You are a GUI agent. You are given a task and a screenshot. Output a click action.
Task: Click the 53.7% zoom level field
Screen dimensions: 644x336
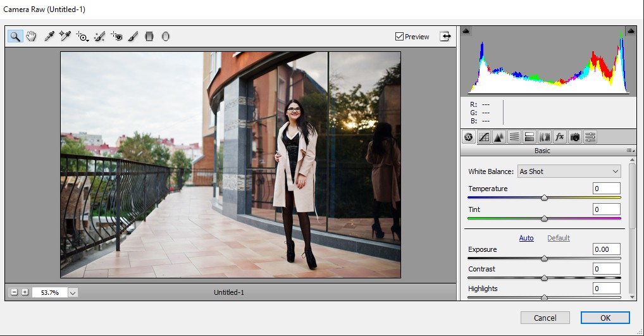click(50, 292)
